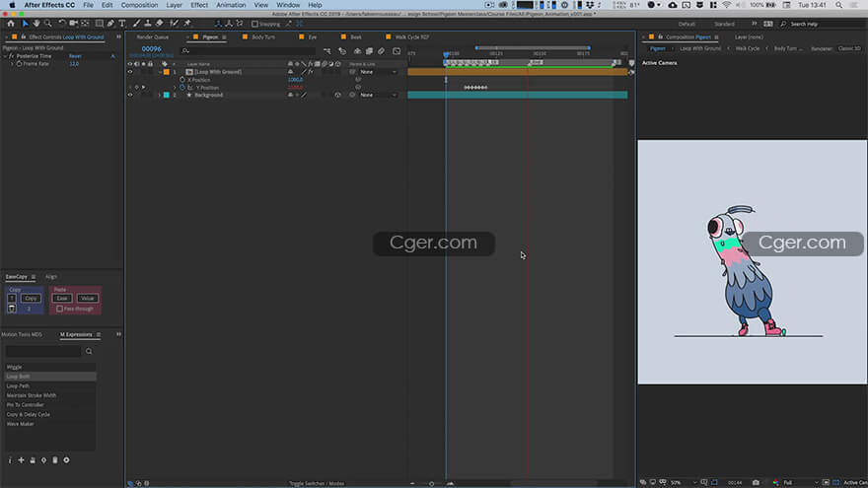This screenshot has height=488, width=868.
Task: Toggle X Position stopwatch
Action: pos(182,80)
